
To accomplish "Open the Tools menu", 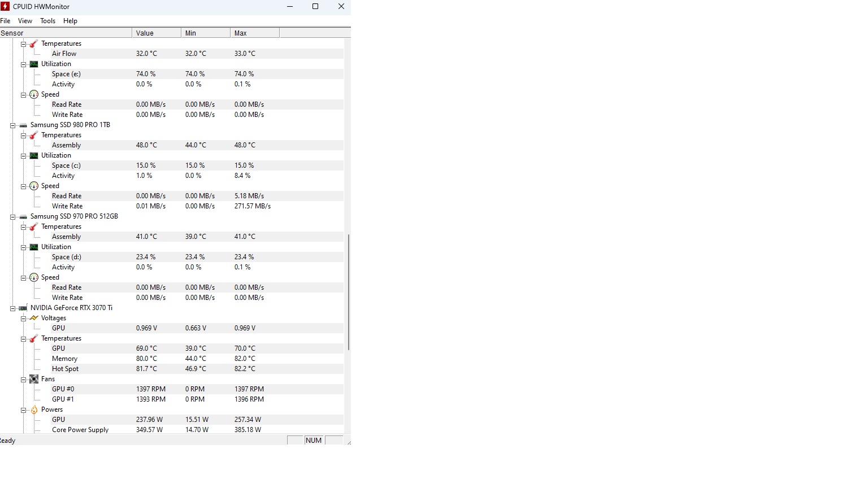I will [x=47, y=21].
